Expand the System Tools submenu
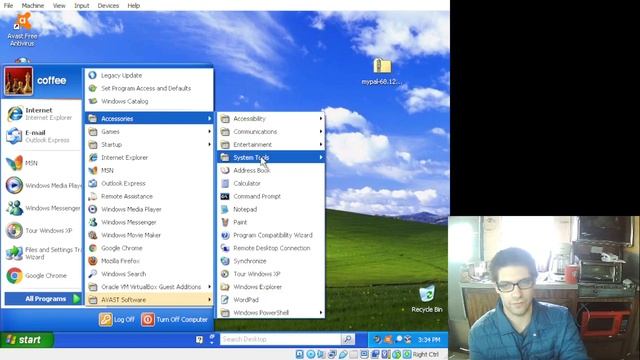 point(271,157)
